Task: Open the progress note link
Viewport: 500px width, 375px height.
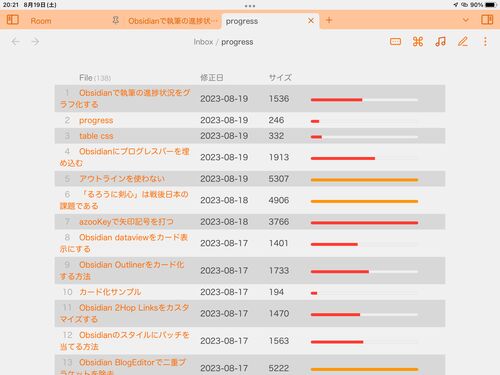Action: click(x=96, y=120)
